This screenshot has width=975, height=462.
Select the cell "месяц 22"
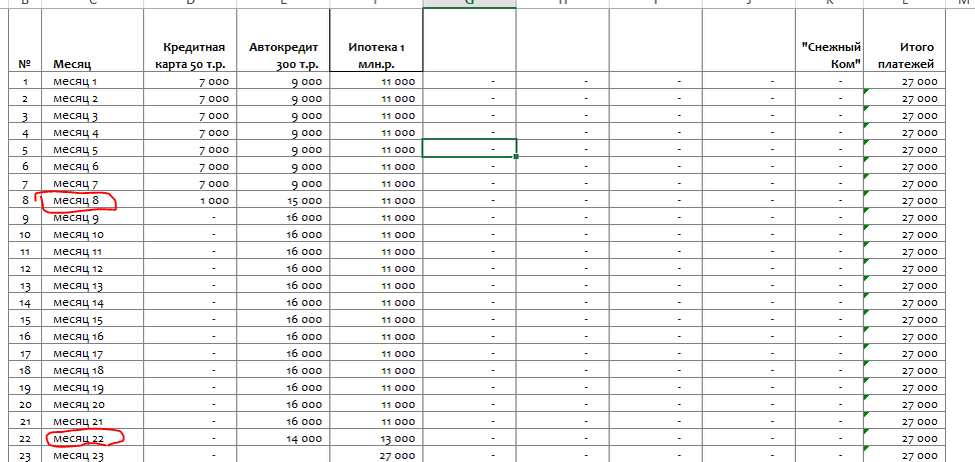point(92,438)
